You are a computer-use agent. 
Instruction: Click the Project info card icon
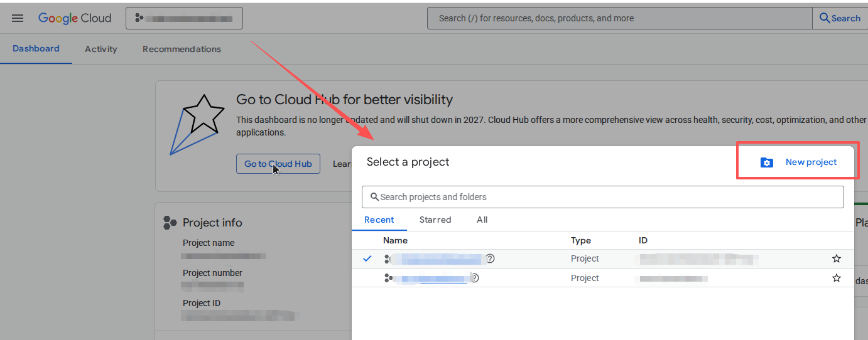click(x=170, y=222)
